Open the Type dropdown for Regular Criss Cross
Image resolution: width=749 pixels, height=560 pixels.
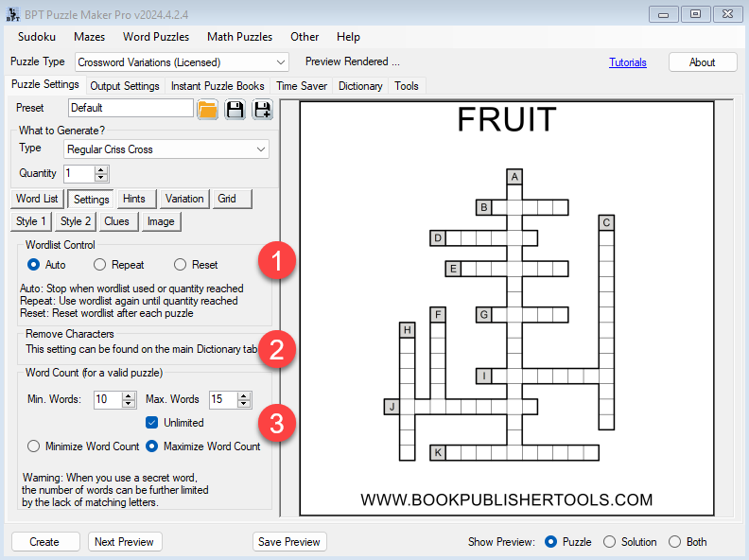261,149
